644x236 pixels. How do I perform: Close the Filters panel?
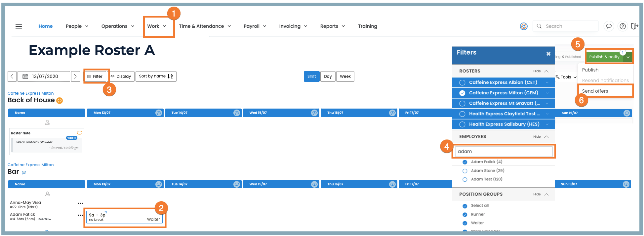point(548,54)
